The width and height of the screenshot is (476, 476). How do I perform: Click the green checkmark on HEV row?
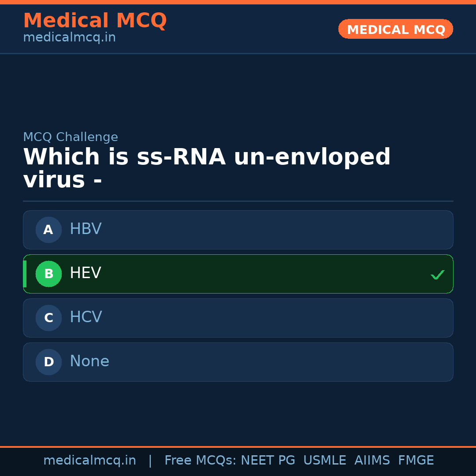437,275
